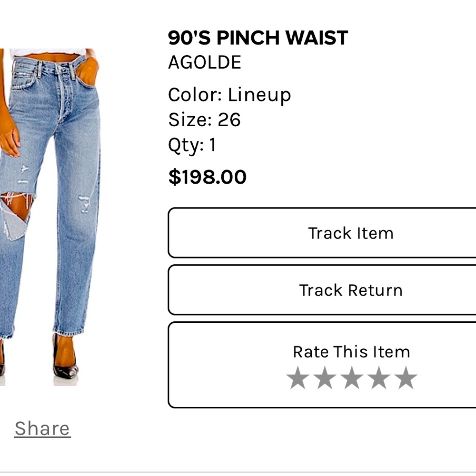Click the Track Return button
476x476 pixels.
[x=322, y=290]
